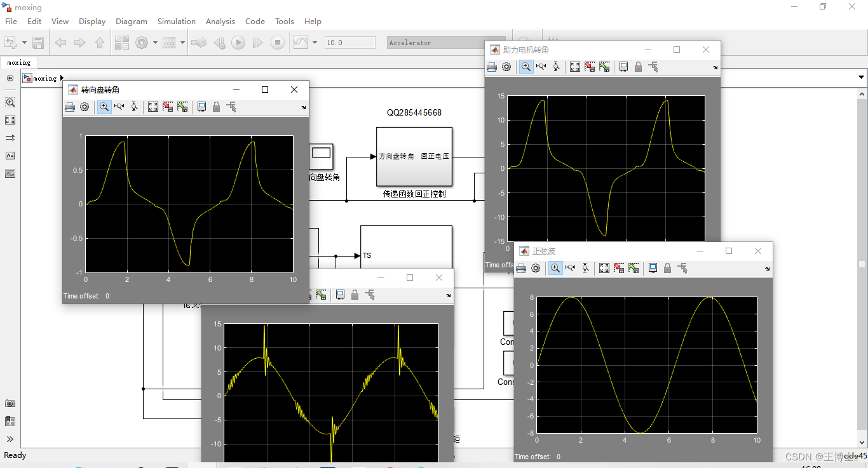The height and width of the screenshot is (468, 868).
Task: Click the Stop simulation button
Action: click(278, 43)
